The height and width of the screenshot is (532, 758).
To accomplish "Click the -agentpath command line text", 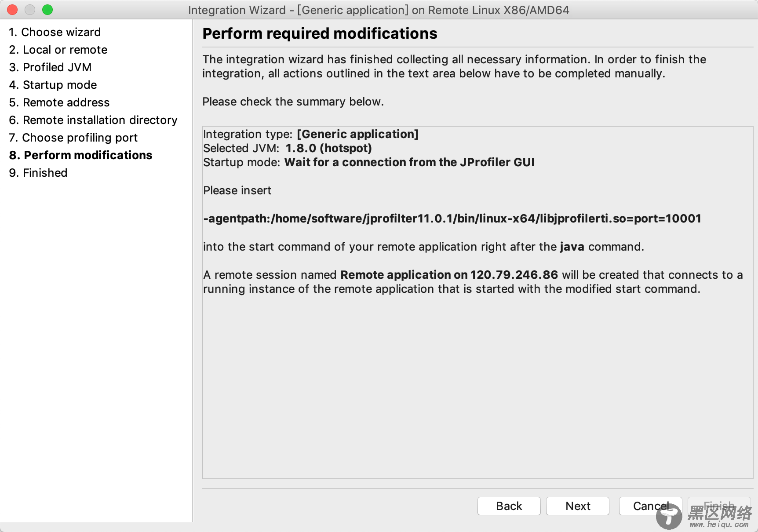I will pyautogui.click(x=452, y=219).
